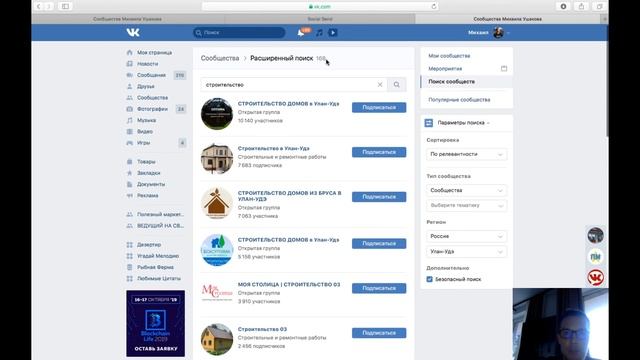
Task: Open Сообщества breadcrumb link
Action: click(x=220, y=58)
